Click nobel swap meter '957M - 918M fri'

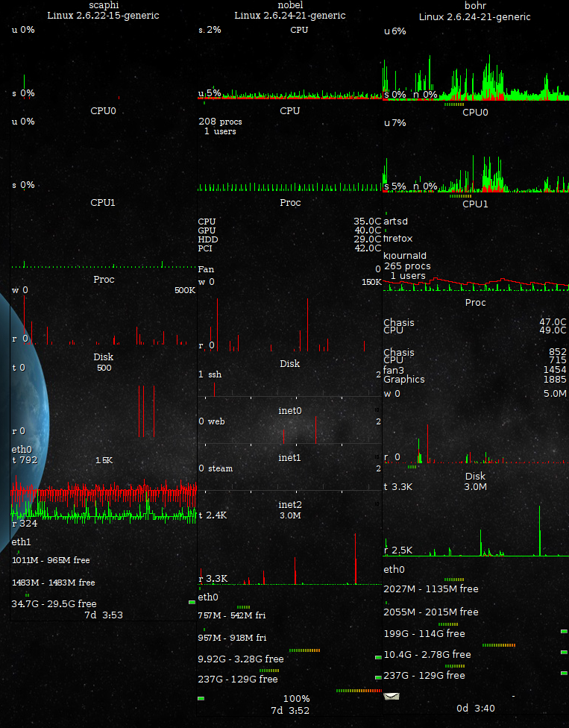coord(232,638)
